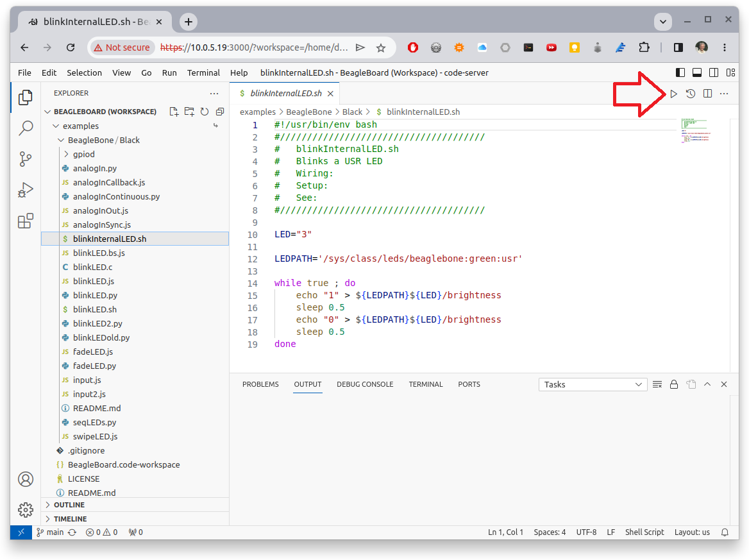Click the split editor right icon
The image size is (749, 560).
coord(707,94)
